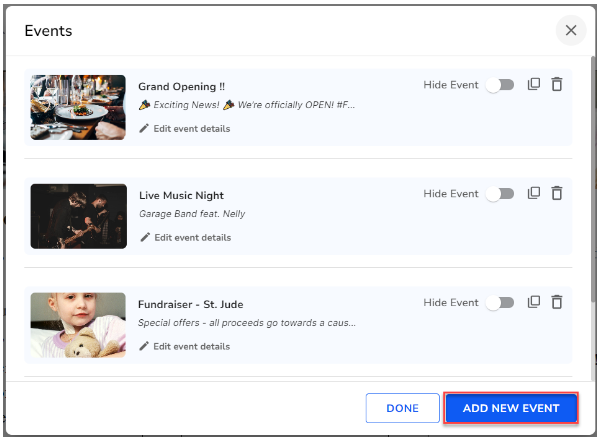Open Edit event details for Live Music Night
The width and height of the screenshot is (600, 438).
(x=191, y=237)
